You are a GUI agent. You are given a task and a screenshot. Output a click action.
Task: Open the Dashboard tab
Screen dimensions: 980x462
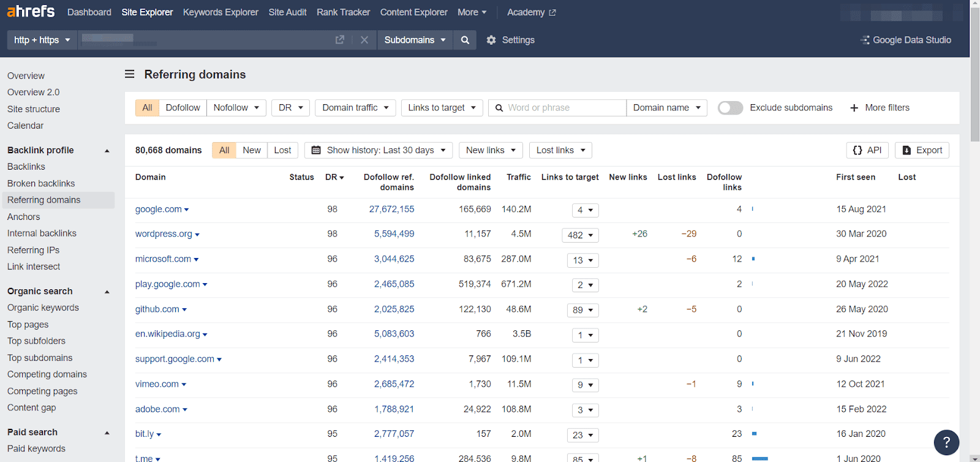[89, 12]
